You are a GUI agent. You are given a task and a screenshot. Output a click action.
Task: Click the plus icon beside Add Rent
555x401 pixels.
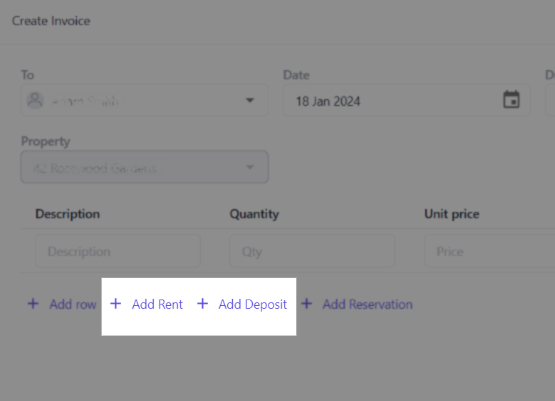point(115,304)
